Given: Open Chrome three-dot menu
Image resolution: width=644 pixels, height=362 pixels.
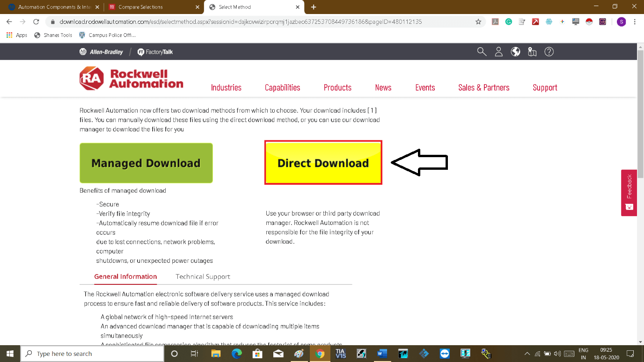Looking at the screenshot, I should [635, 22].
